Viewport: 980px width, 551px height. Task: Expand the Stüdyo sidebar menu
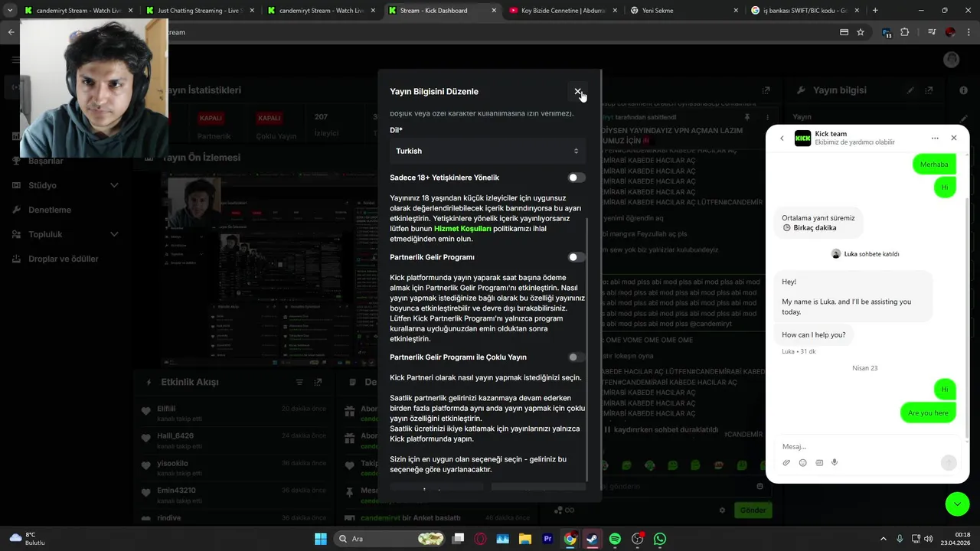point(64,185)
